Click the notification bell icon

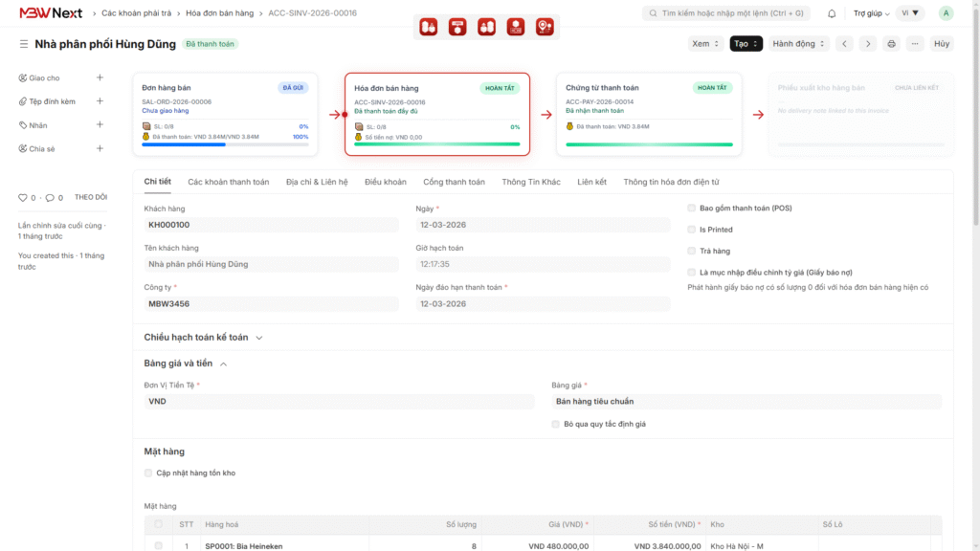tap(832, 13)
